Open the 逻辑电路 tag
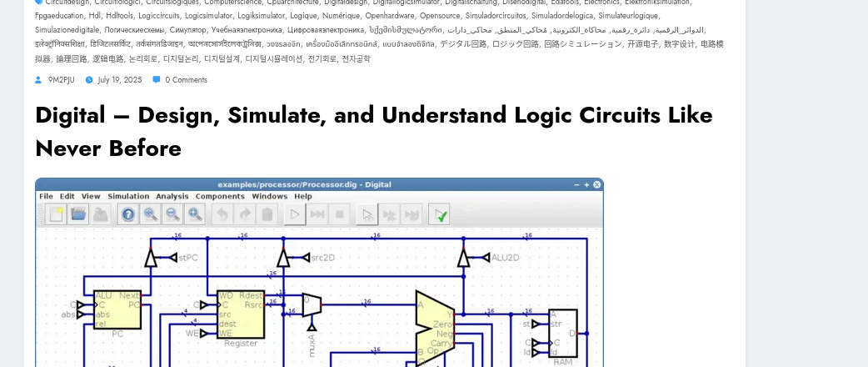 click(108, 58)
